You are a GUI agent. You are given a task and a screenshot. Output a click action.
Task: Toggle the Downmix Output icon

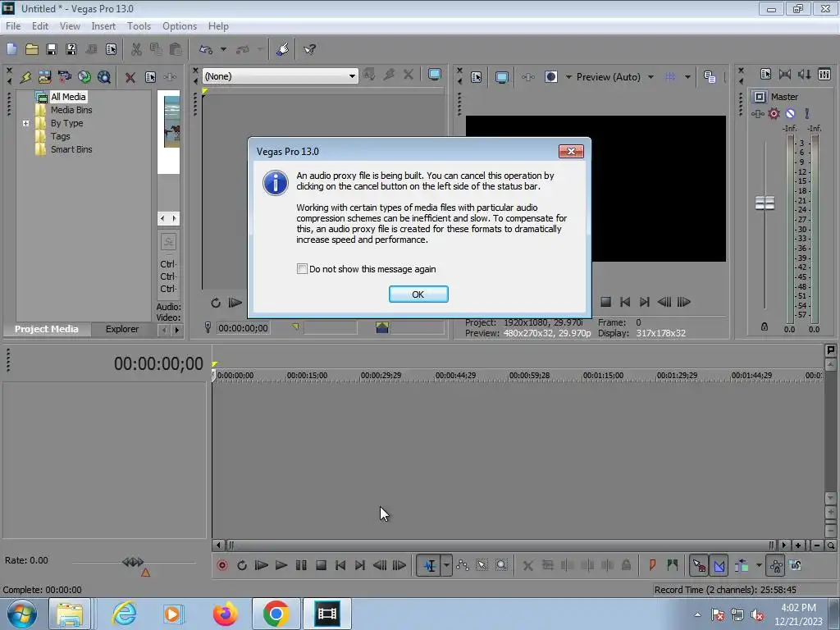785,75
